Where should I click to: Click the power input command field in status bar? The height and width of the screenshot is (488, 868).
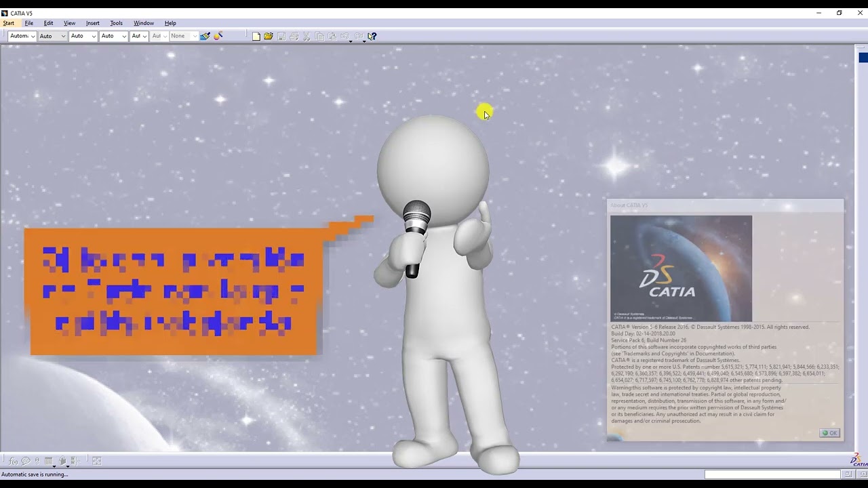(x=772, y=474)
